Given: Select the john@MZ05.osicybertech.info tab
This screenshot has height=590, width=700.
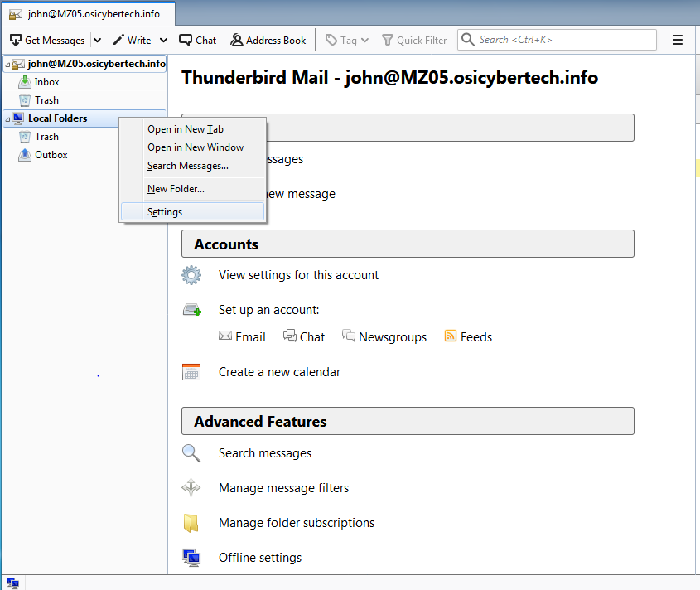Looking at the screenshot, I should pos(88,14).
